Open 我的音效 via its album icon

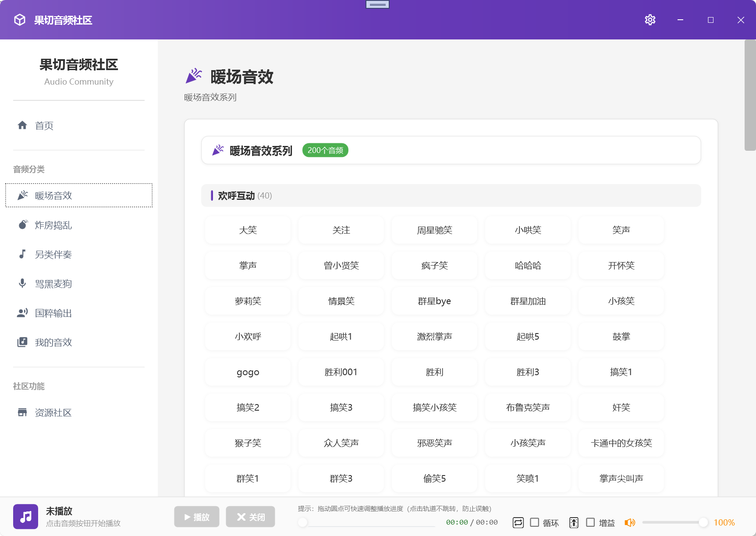(22, 342)
